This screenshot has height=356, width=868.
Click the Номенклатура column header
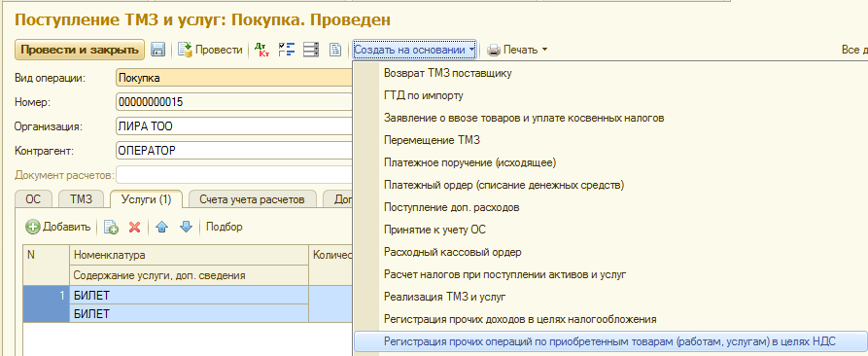[190, 255]
